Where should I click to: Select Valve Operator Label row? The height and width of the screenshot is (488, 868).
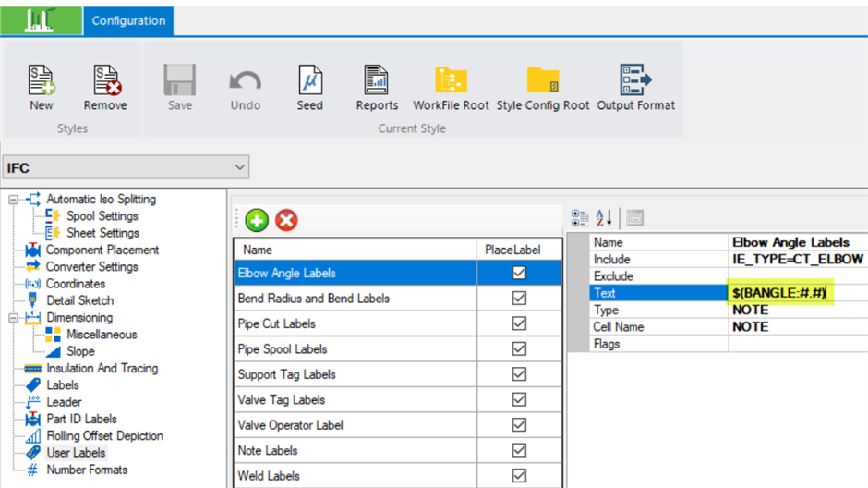click(x=356, y=425)
